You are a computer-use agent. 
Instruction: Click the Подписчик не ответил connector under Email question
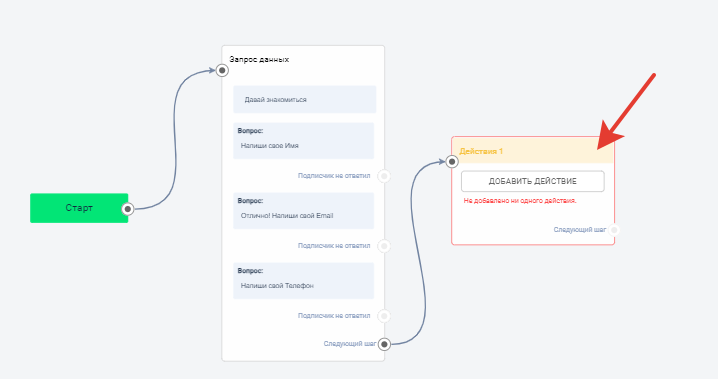coord(384,246)
